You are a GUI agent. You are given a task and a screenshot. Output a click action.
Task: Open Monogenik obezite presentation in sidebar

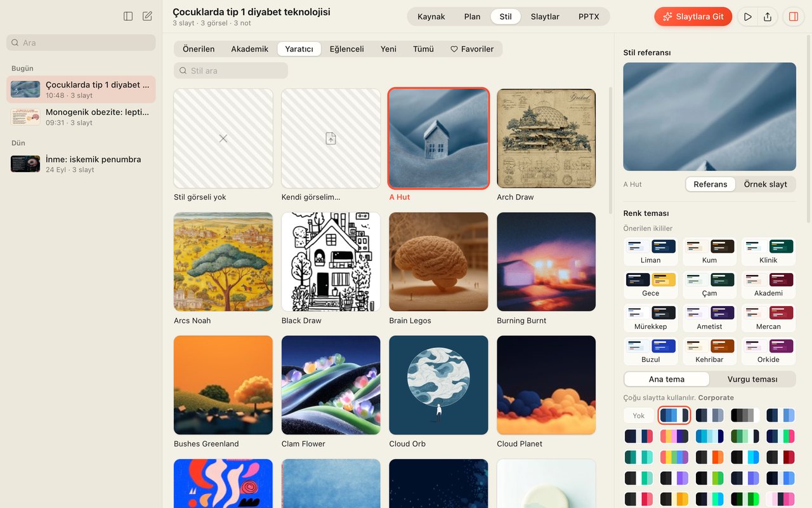(x=81, y=117)
